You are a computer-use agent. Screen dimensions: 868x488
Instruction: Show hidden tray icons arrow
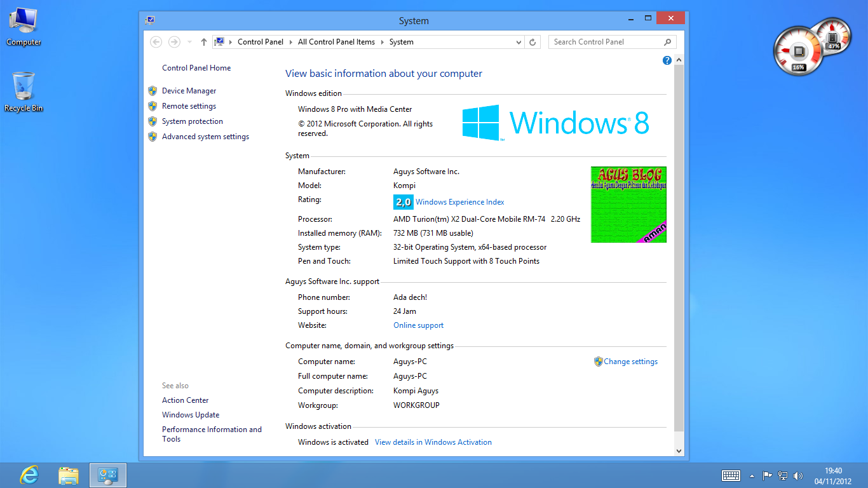(x=752, y=475)
